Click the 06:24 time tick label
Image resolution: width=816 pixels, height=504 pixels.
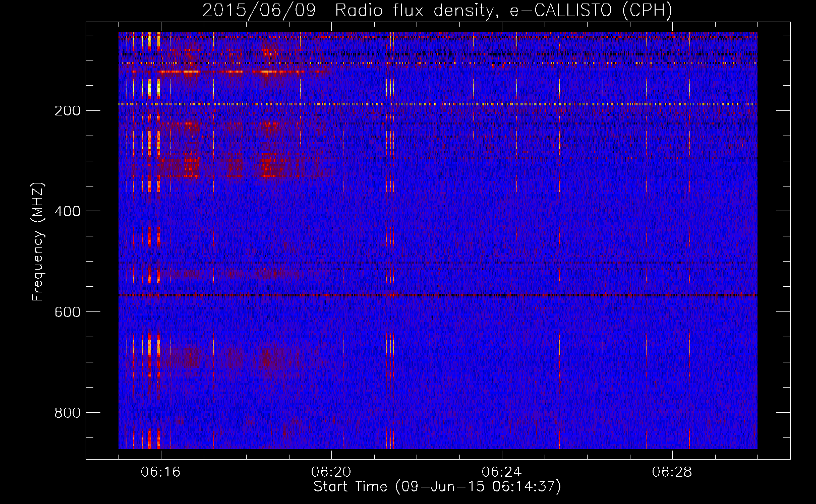coord(502,472)
